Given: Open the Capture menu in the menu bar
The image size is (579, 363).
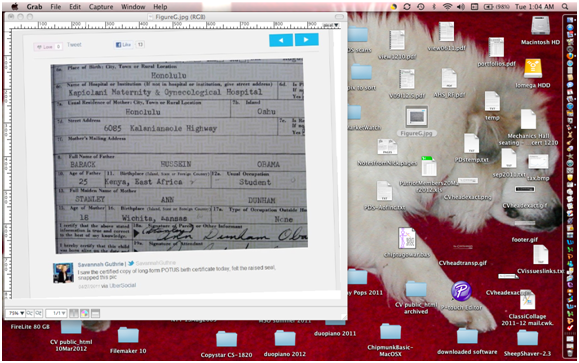Looking at the screenshot, I should [x=101, y=7].
